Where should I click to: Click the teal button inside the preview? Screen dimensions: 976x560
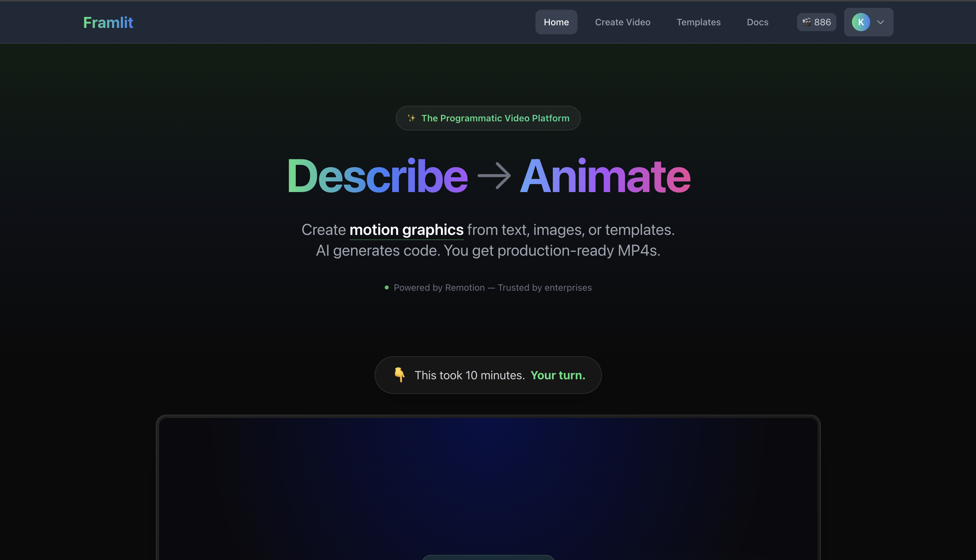pyautogui.click(x=488, y=558)
